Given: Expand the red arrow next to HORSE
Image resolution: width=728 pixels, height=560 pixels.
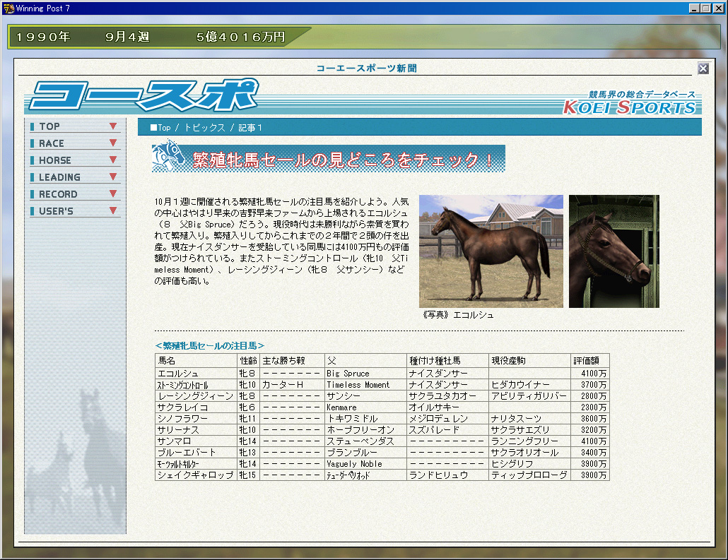Looking at the screenshot, I should [113, 160].
